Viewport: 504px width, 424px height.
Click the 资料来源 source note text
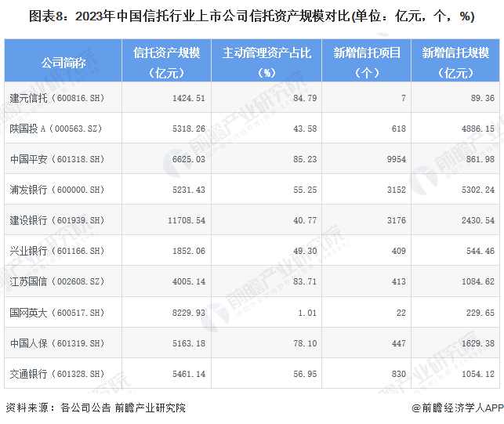(x=96, y=408)
